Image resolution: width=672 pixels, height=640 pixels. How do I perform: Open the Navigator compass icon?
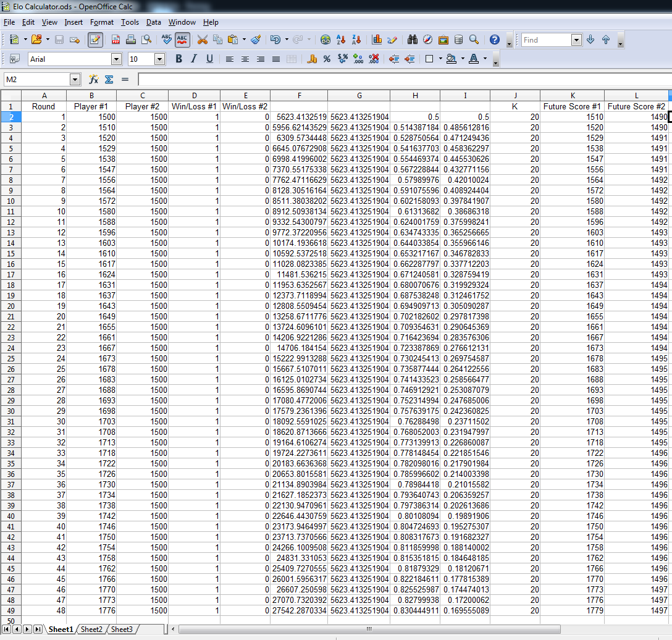point(428,40)
